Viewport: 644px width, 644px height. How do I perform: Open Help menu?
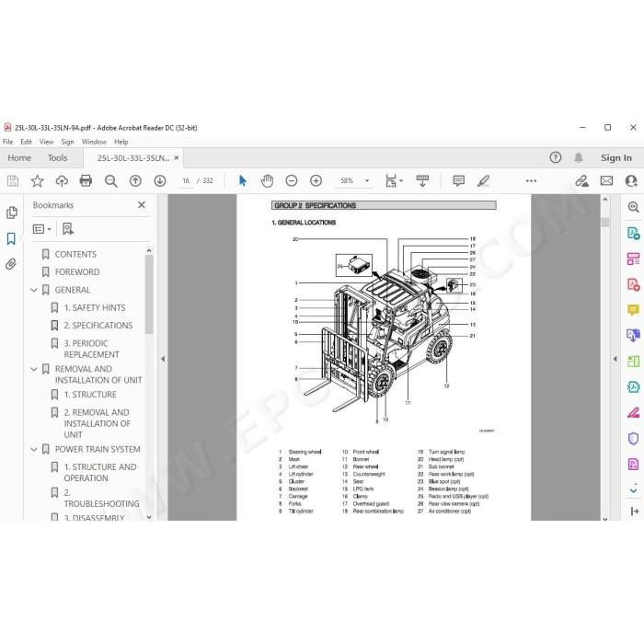pyautogui.click(x=121, y=142)
